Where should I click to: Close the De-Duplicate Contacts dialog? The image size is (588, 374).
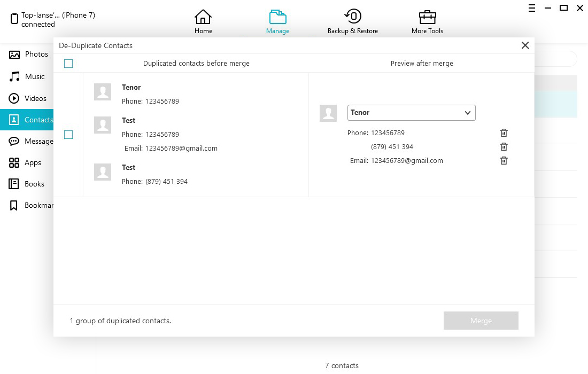tap(525, 45)
